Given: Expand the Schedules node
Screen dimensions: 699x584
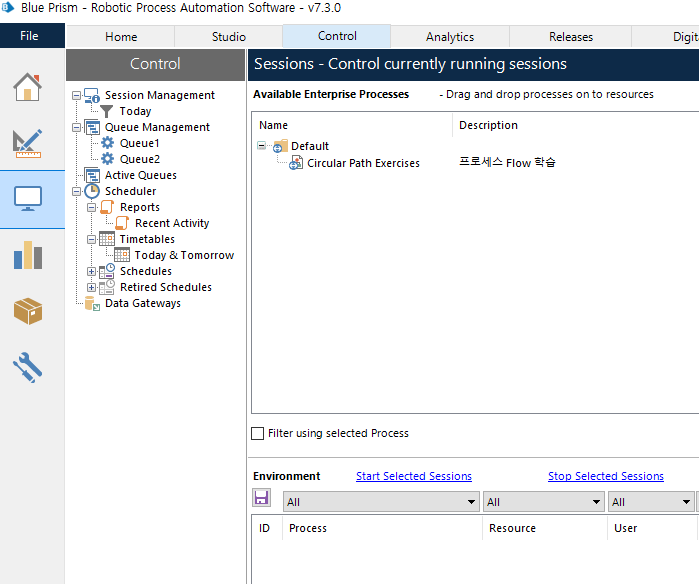Looking at the screenshot, I should tap(91, 271).
